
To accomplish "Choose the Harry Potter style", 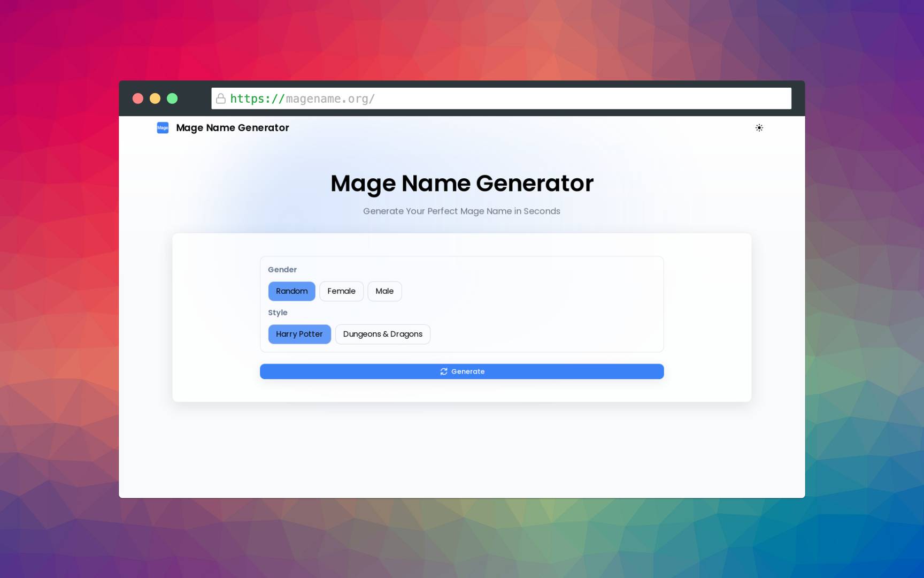I will click(299, 334).
